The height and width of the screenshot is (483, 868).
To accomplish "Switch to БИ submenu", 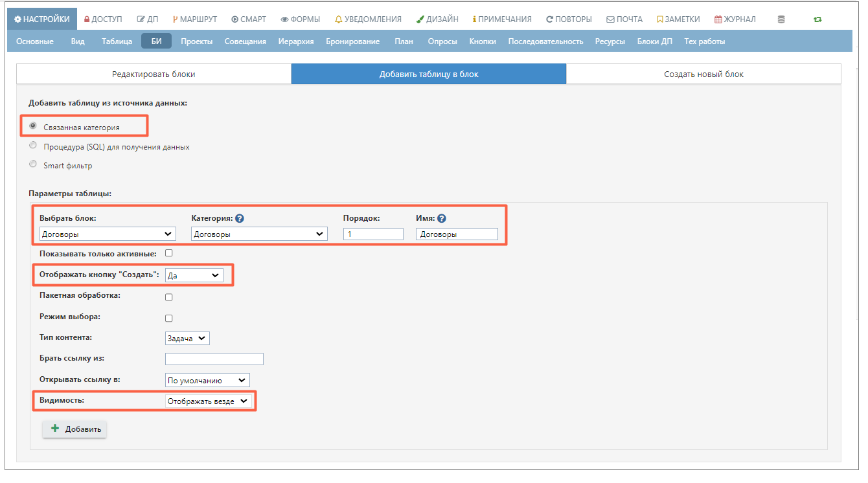I will pos(157,41).
